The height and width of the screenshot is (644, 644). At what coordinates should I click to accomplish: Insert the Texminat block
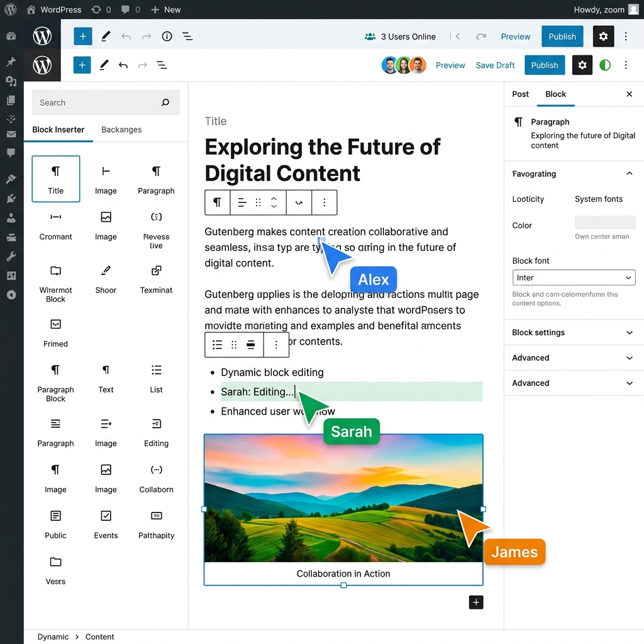point(156,279)
